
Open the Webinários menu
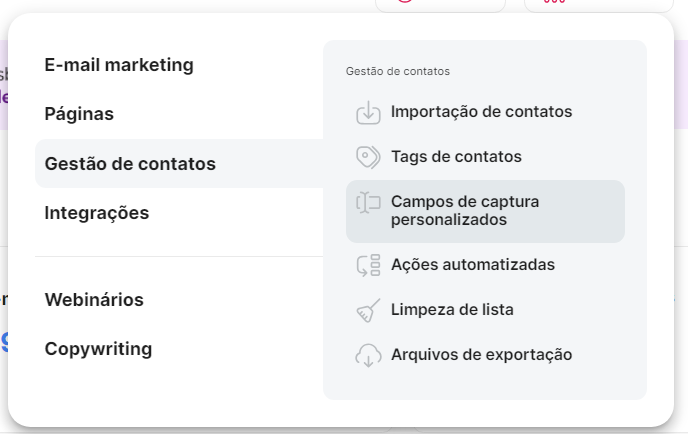(x=94, y=300)
